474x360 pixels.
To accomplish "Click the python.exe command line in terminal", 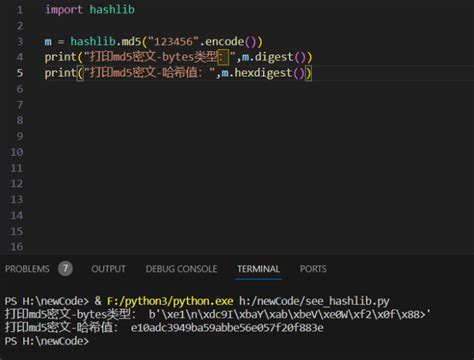I will click(197, 301).
